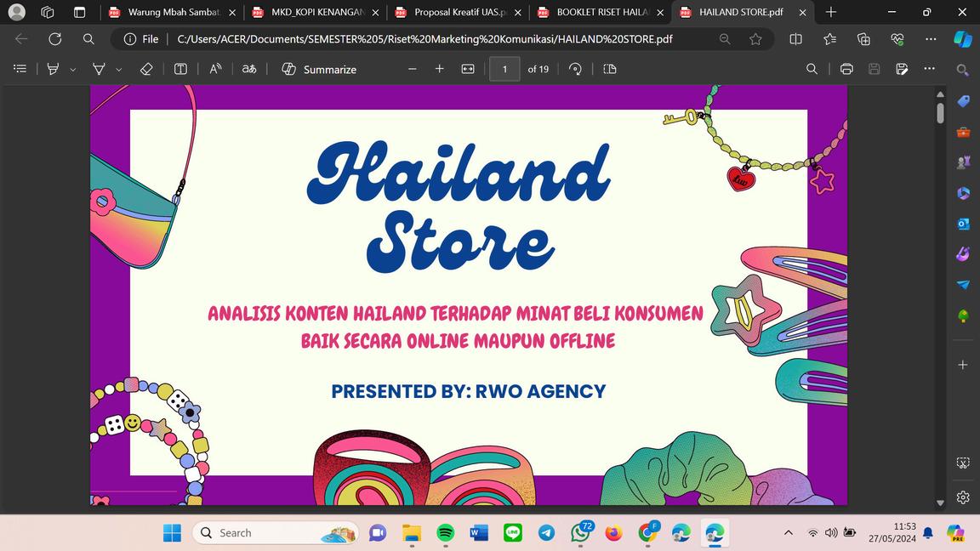
Task: Open Spotify from the taskbar
Action: 445,533
